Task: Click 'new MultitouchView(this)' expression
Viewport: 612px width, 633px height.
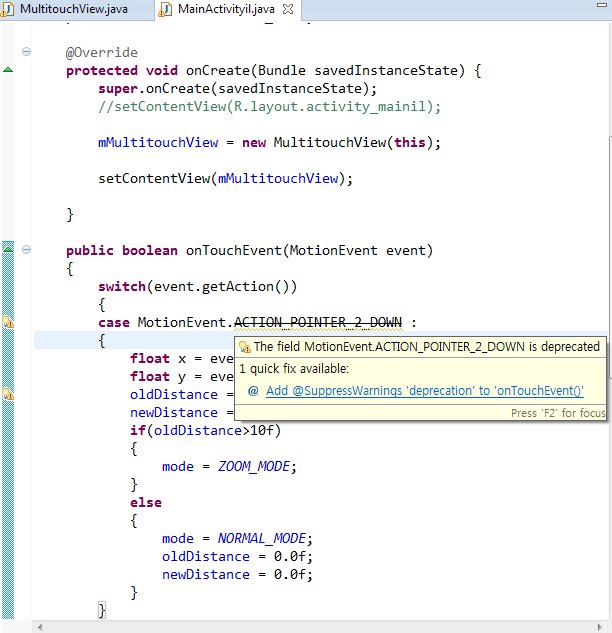Action: point(337,143)
